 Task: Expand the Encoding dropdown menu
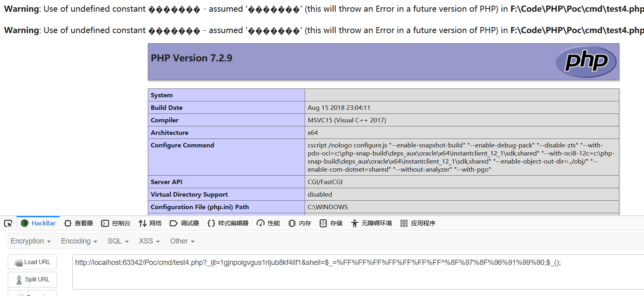coord(79,241)
